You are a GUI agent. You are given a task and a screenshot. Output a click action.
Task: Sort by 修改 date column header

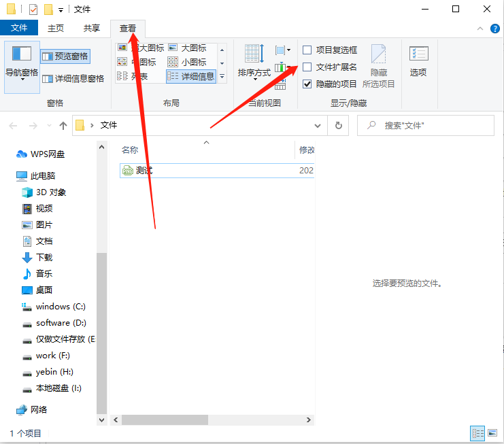tap(307, 150)
